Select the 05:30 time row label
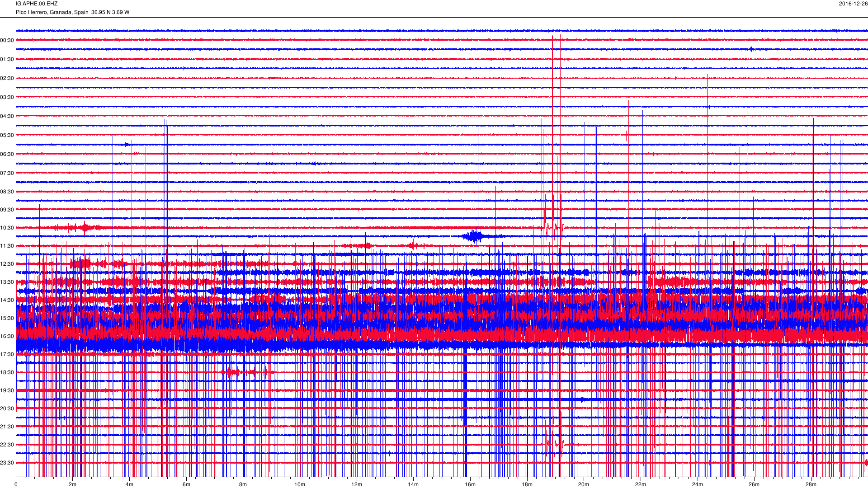This screenshot has width=868, height=488. pos(7,135)
